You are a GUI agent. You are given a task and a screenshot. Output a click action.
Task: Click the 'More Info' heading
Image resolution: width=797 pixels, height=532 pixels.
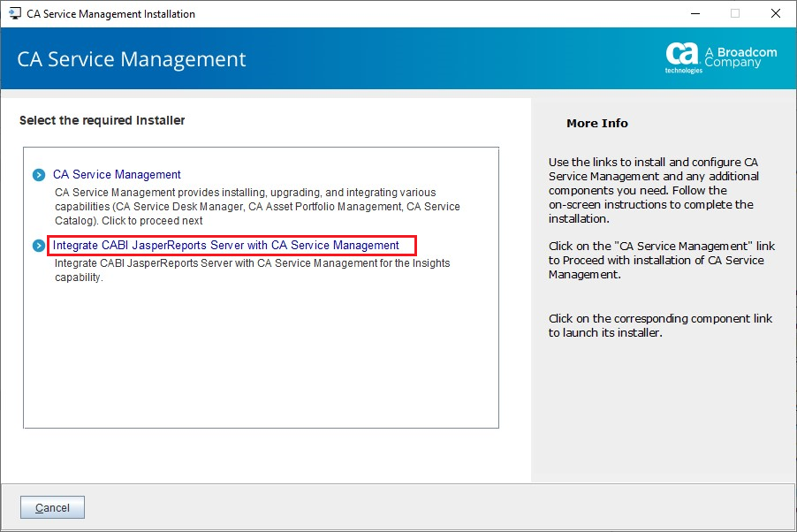(x=597, y=124)
